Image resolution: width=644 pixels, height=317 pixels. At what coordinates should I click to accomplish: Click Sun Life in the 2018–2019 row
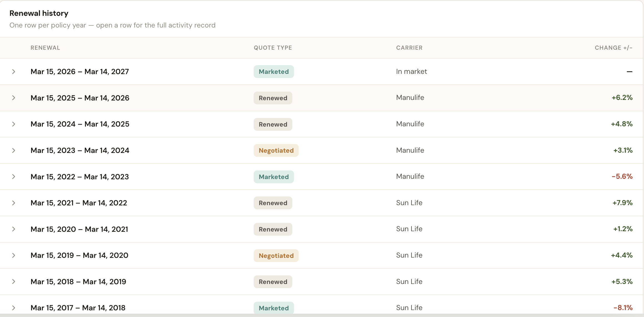(409, 281)
